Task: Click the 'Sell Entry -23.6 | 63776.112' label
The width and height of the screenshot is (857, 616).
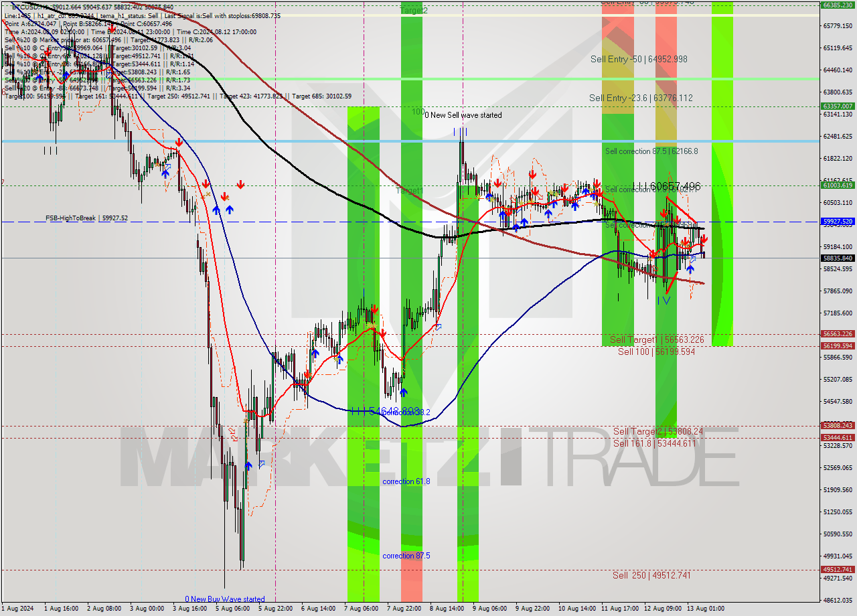Action: click(x=641, y=98)
